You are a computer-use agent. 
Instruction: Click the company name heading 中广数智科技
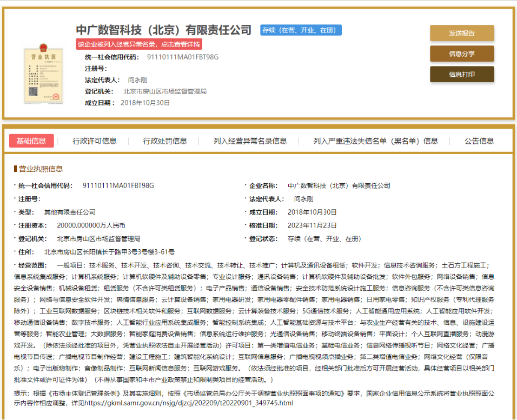coord(163,30)
